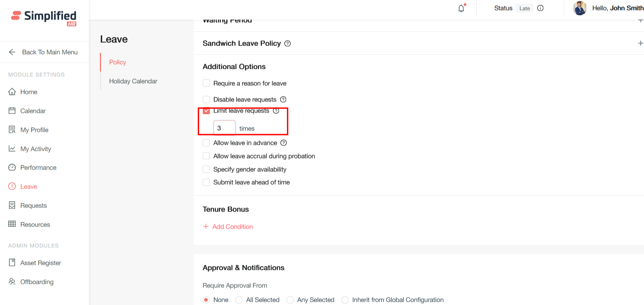Click the Performance gauge icon in sidebar
The image size is (644, 305).
pyautogui.click(x=12, y=167)
